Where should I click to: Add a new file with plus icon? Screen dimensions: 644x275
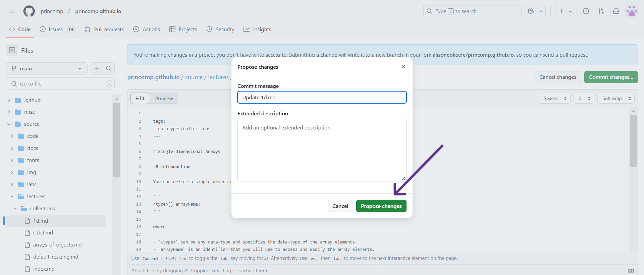click(x=97, y=68)
